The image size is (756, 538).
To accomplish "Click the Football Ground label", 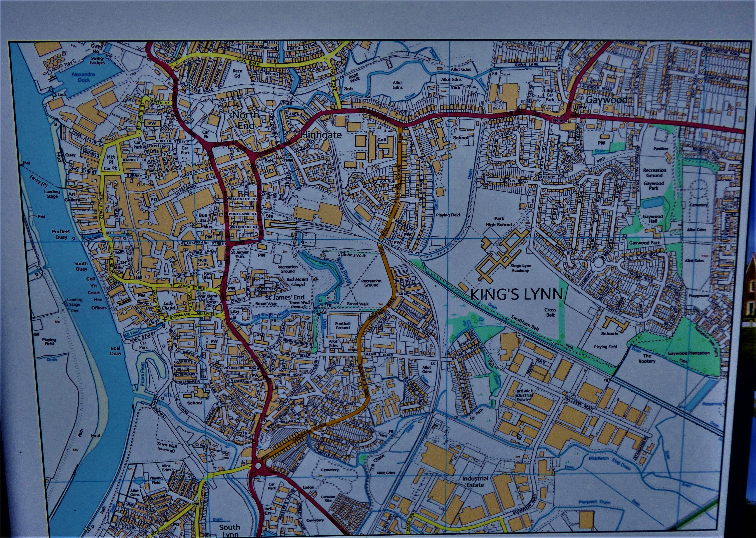I will click(342, 325).
